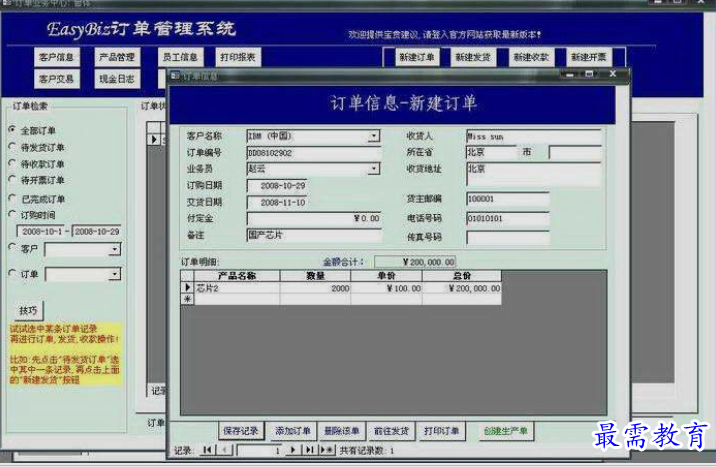Click end date field 2008-10-29 in search panel
The image size is (716, 467).
97,231
